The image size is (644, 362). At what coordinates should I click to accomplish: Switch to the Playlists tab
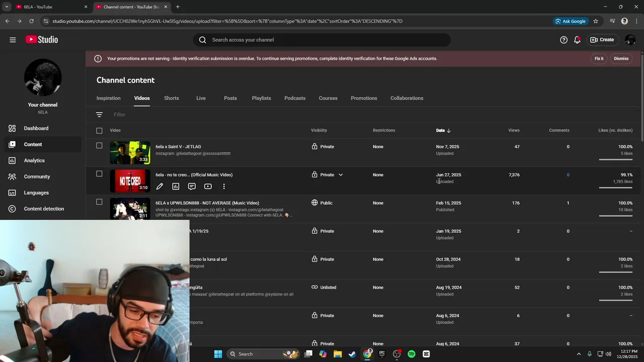262,98
